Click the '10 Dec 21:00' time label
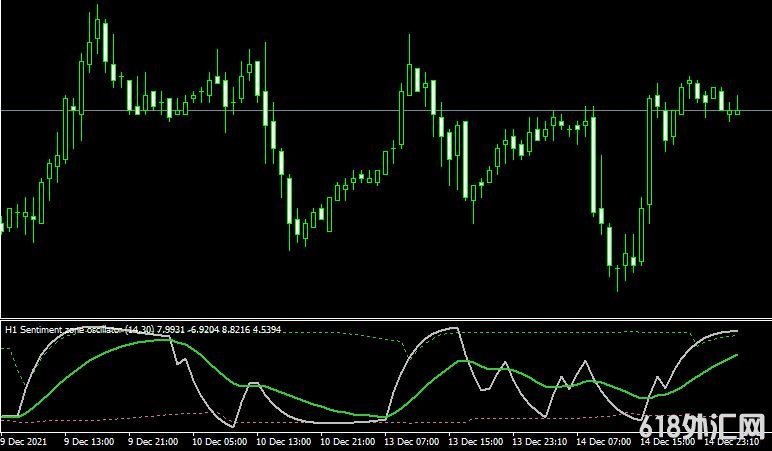Viewport: 772px width, 451px height. tap(348, 442)
